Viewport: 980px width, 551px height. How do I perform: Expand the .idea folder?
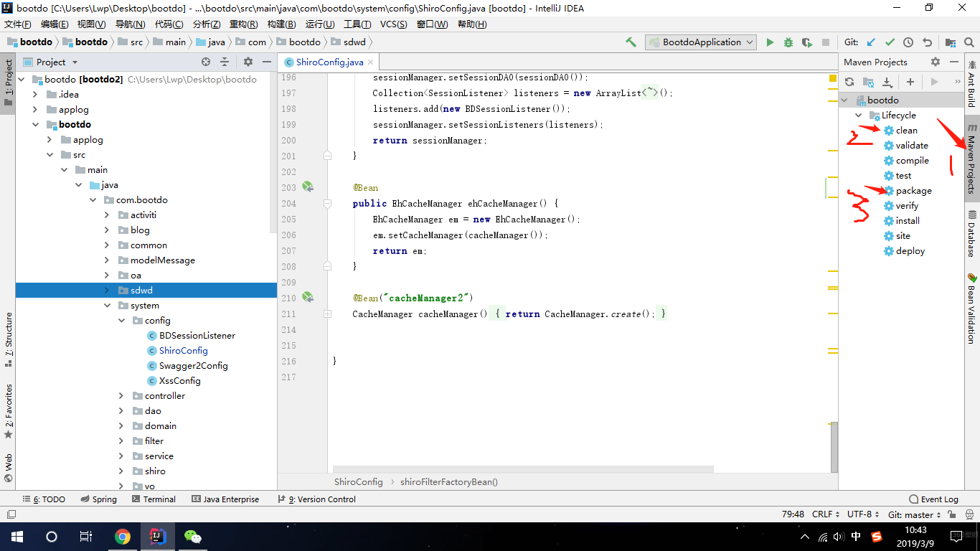(x=35, y=95)
